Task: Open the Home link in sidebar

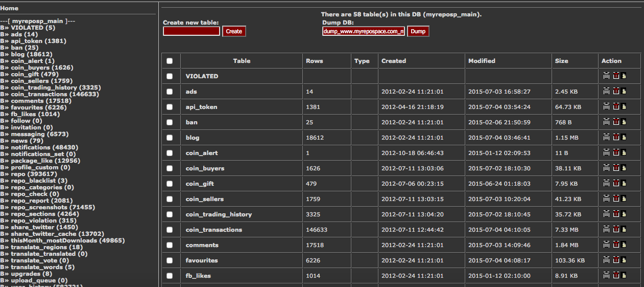Action: (x=9, y=8)
